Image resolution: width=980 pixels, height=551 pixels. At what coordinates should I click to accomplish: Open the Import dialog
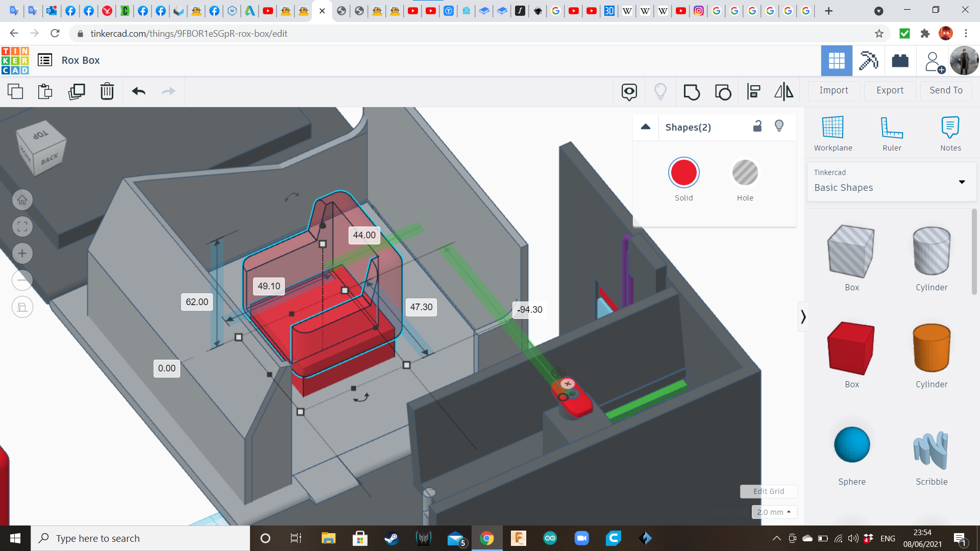[834, 90]
